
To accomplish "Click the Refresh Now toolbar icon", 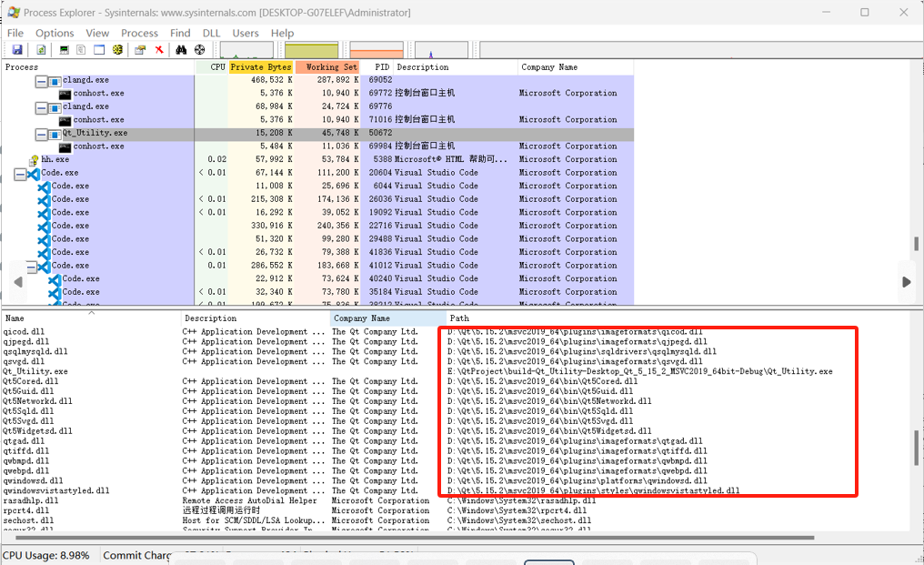I will pyautogui.click(x=41, y=50).
